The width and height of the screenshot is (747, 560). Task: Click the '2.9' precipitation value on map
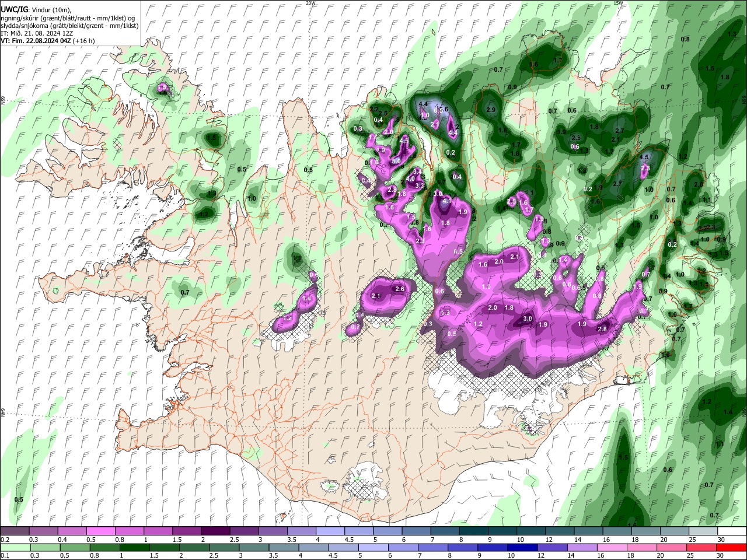pyautogui.click(x=491, y=110)
